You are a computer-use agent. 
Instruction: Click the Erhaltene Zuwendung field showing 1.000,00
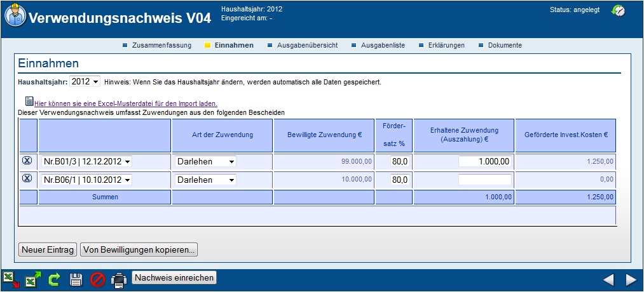point(485,162)
